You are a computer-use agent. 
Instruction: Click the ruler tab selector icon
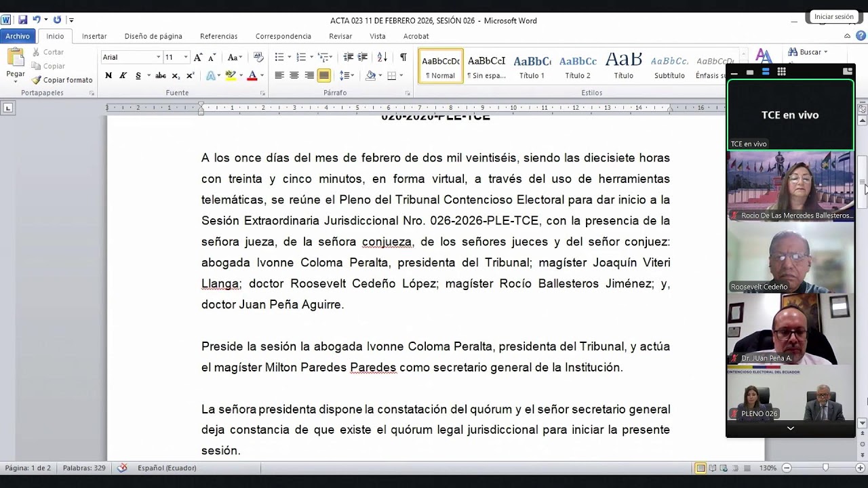click(7, 108)
